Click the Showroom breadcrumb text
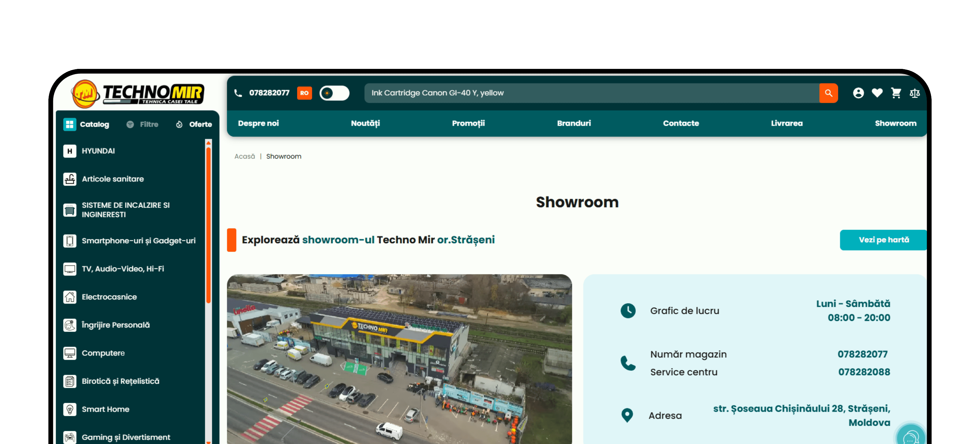 [284, 156]
